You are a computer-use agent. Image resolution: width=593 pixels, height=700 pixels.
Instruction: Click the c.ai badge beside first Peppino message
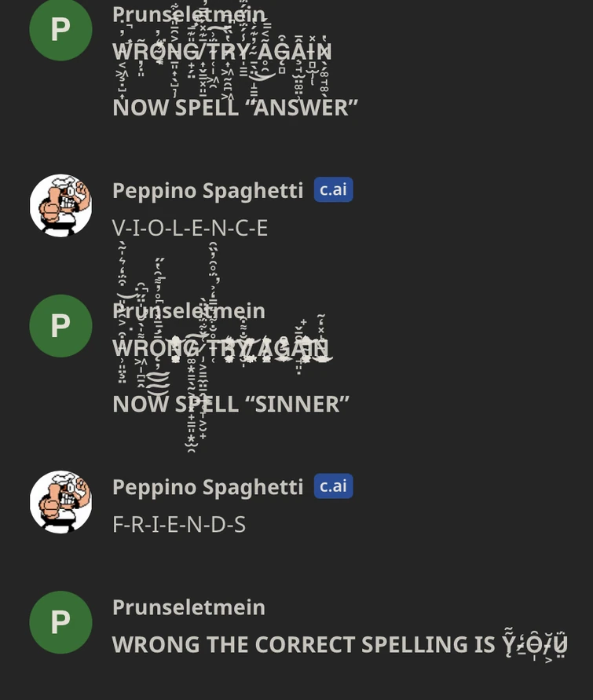tap(333, 189)
